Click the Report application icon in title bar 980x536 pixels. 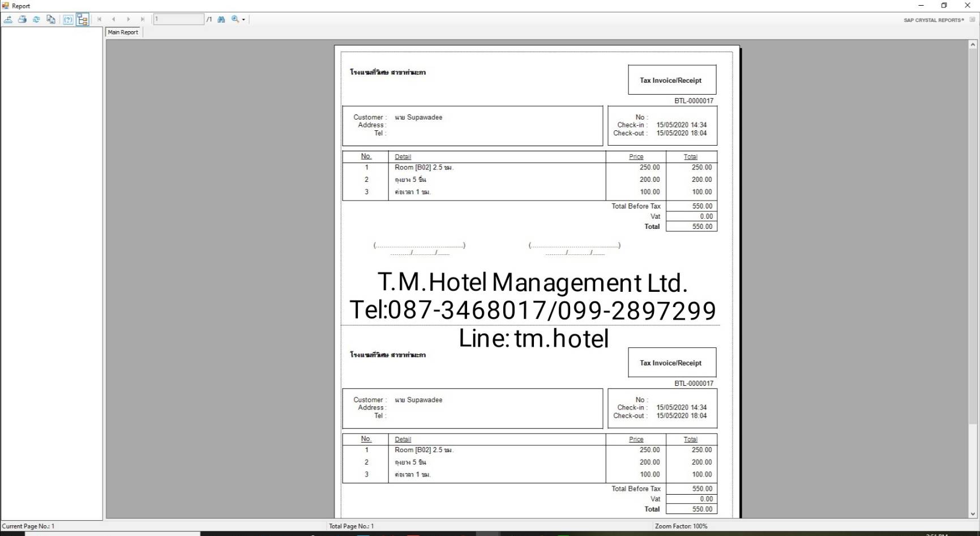pyautogui.click(x=5, y=6)
